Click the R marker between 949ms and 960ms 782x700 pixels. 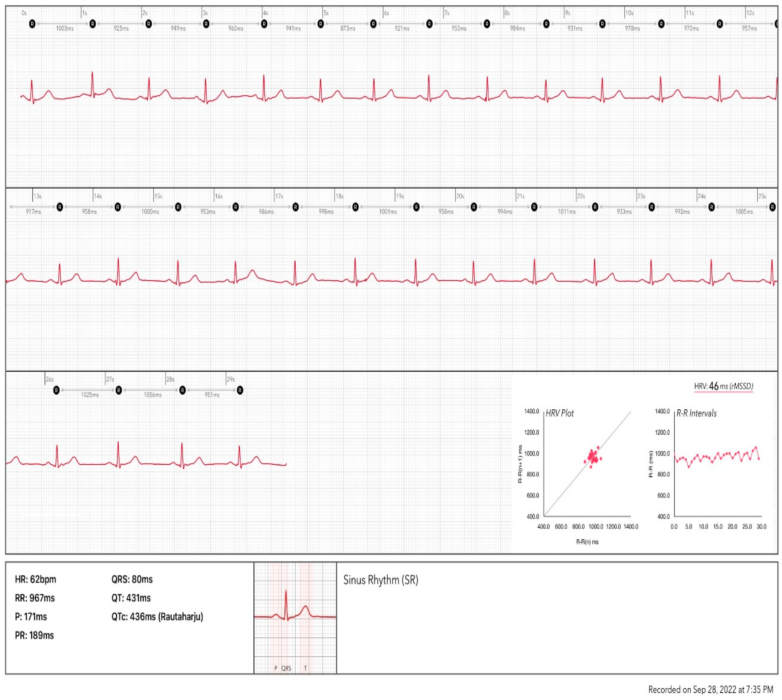click(x=206, y=24)
